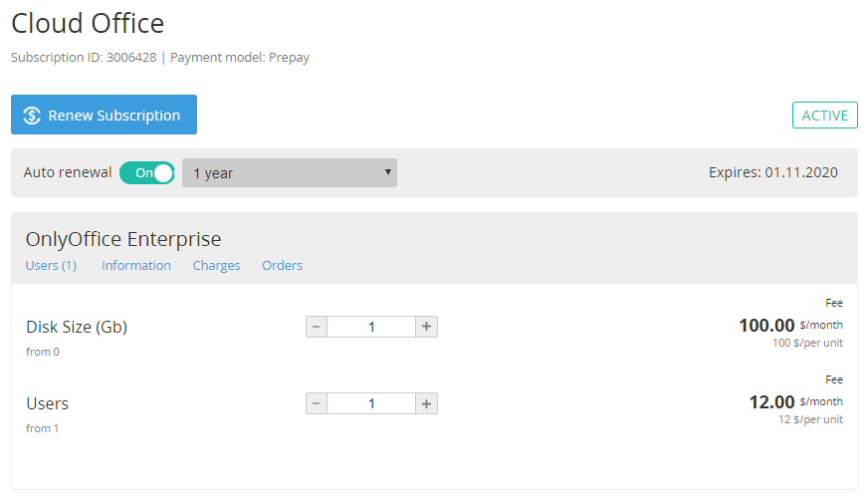Switch to the Users (1) tab

click(51, 266)
